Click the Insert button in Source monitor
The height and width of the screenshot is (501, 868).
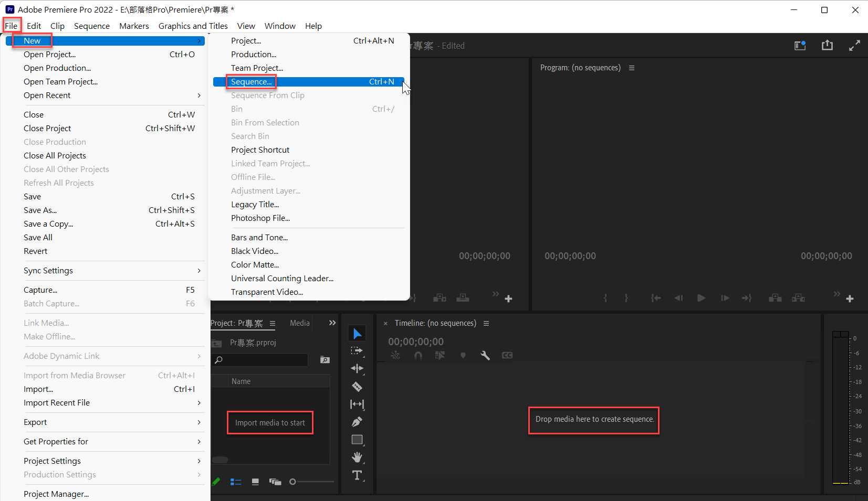440,298
